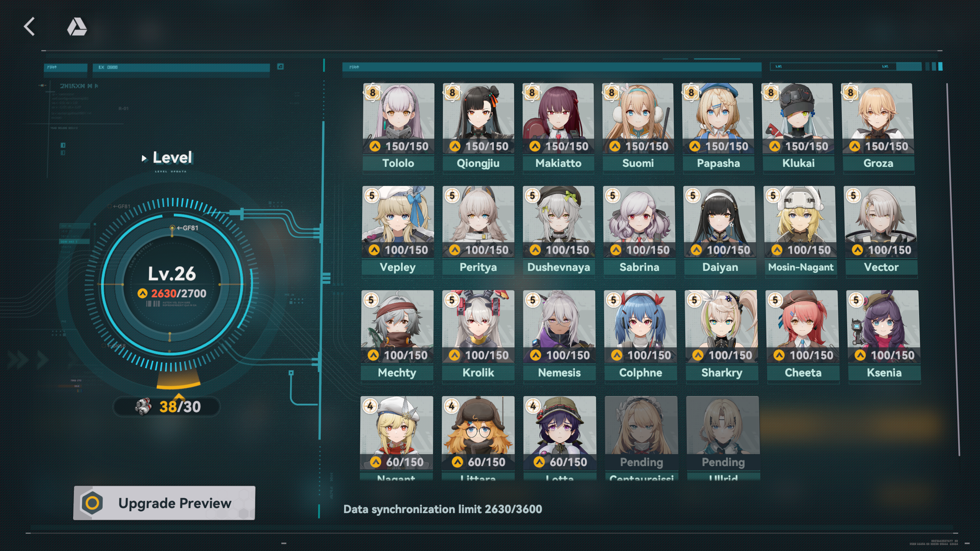Open the pending Centaureissi card
The image size is (980, 551).
coord(641,438)
